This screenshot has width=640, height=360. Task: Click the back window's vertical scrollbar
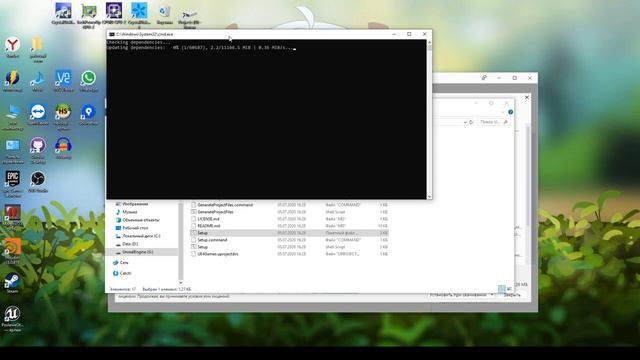coord(528,176)
